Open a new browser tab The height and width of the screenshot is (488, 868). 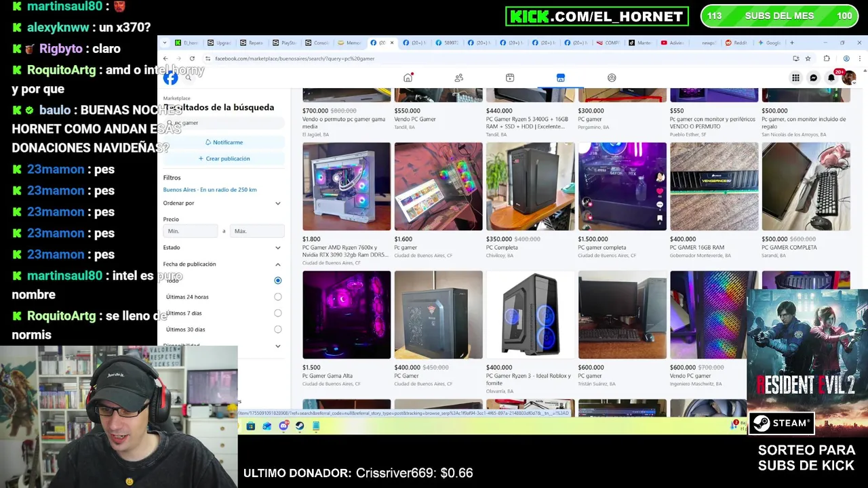[x=792, y=43]
